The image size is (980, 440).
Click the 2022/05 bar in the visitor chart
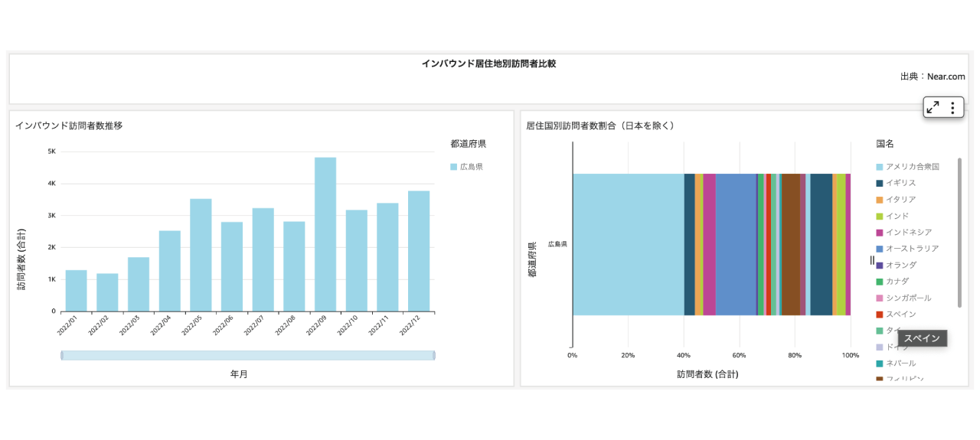(201, 255)
